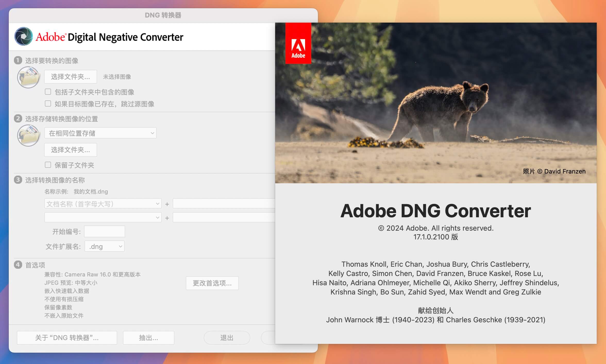The height and width of the screenshot is (364, 606).
Task: Click the 保留像素数 line
Action: pos(58,307)
